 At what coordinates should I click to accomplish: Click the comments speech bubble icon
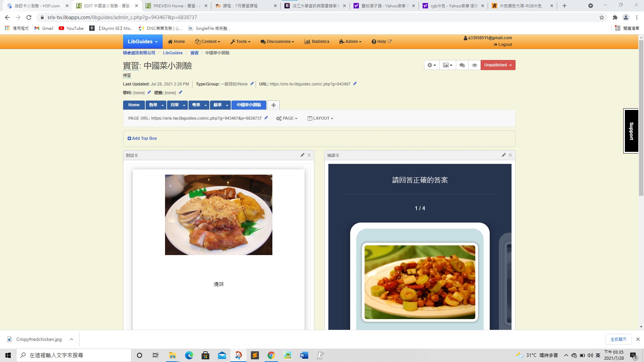tap(462, 65)
